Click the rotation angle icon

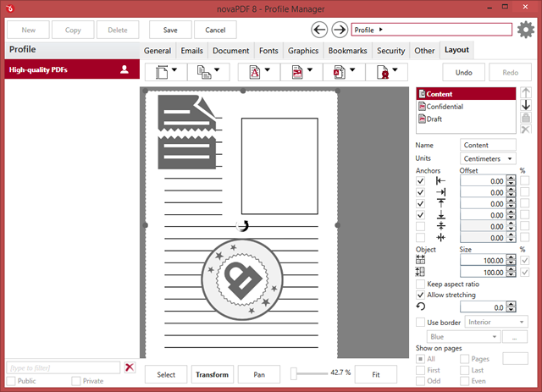pos(421,306)
